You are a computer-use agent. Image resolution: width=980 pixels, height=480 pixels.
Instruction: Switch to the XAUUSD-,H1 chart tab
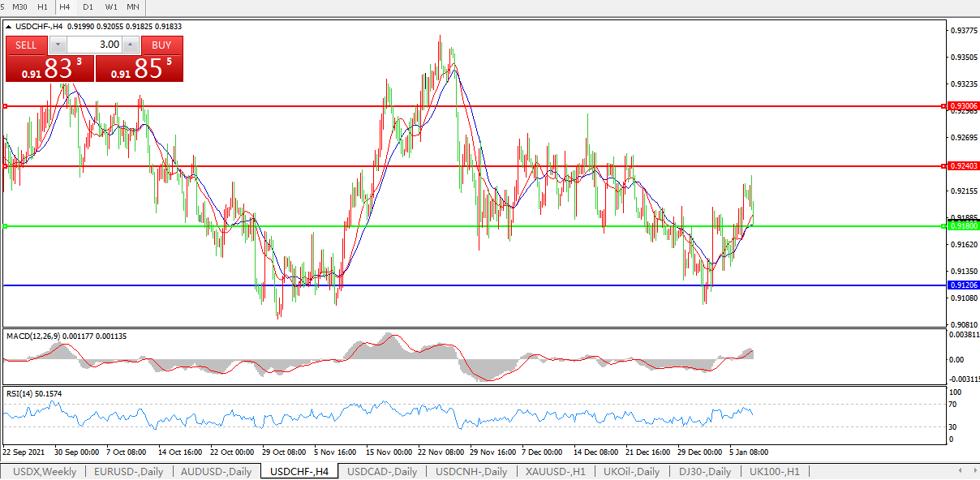coord(554,471)
